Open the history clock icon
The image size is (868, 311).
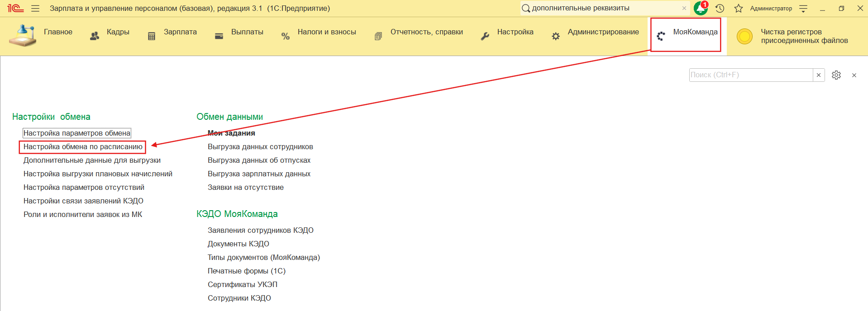[720, 9]
